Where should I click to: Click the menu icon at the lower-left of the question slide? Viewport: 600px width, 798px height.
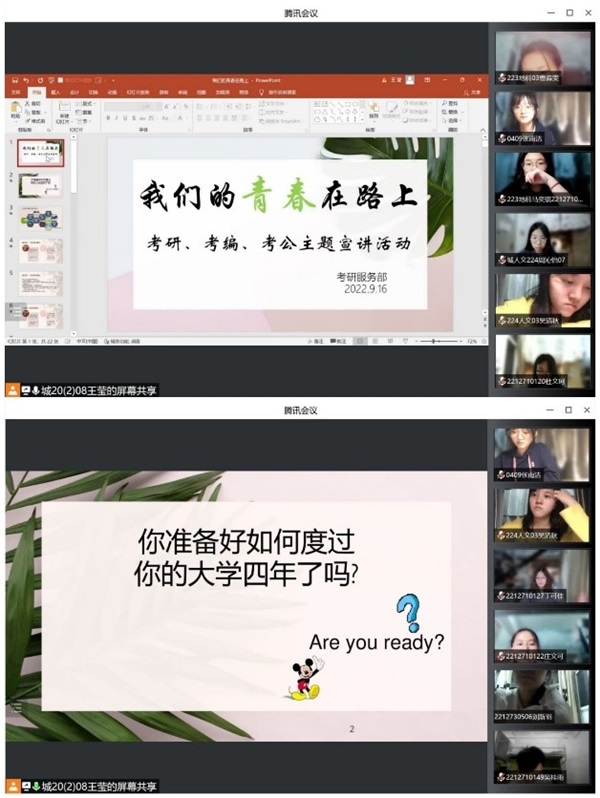(x=15, y=706)
